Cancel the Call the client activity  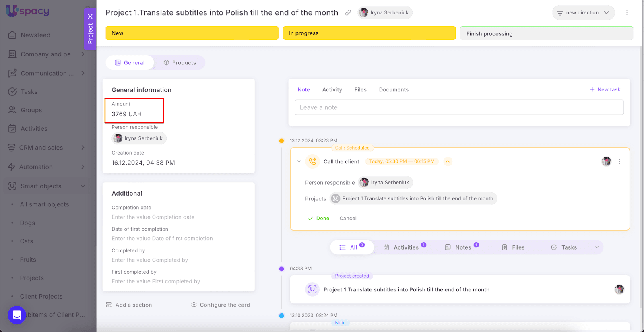pyautogui.click(x=348, y=219)
